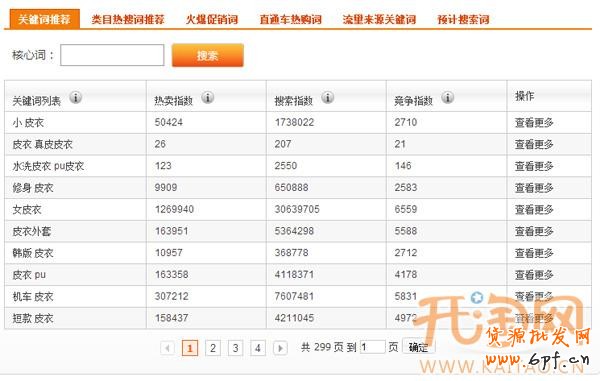Click info icon beside 热卖指数 header
Image resolution: width=600 pixels, height=381 pixels.
tap(207, 98)
